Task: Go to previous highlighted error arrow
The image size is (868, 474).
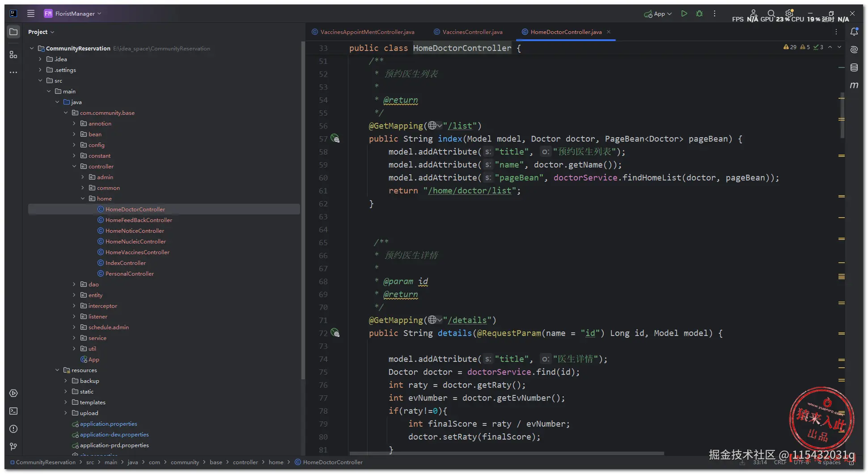Action: click(830, 47)
